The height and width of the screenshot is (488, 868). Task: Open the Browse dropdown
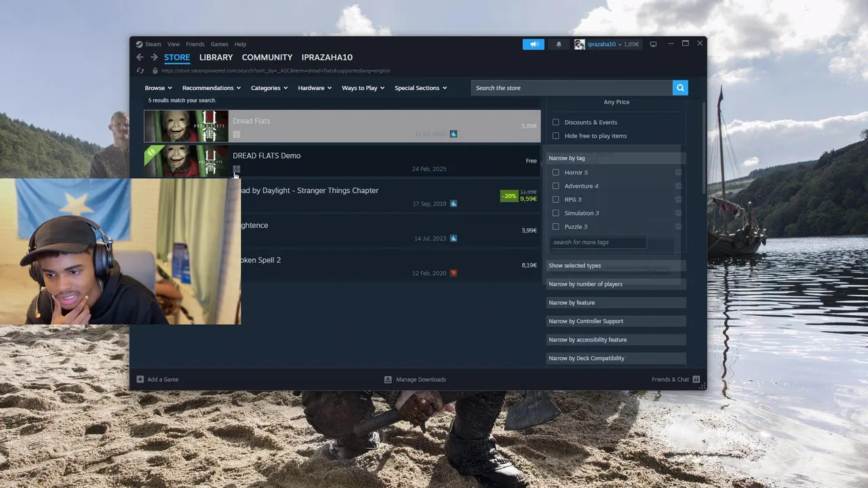point(158,88)
